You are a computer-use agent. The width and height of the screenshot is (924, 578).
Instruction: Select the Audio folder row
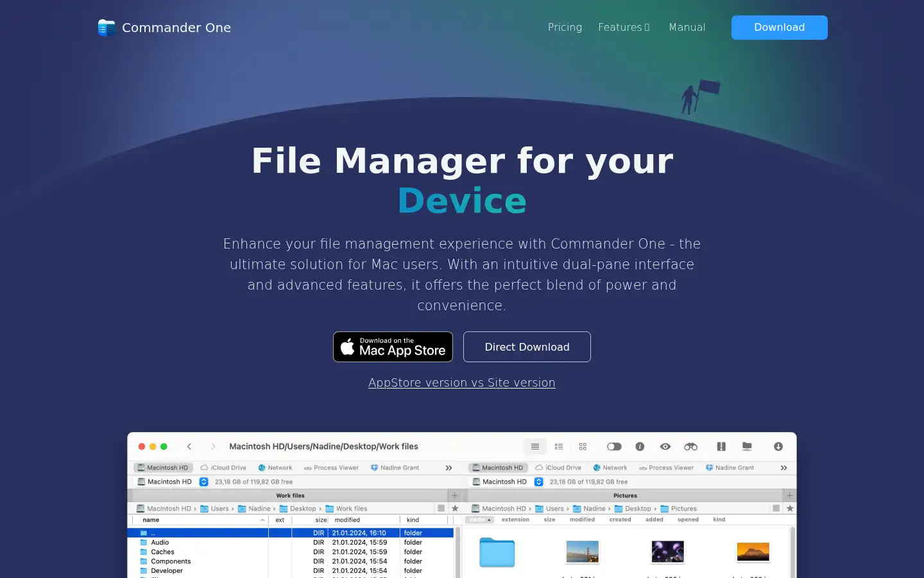291,543
